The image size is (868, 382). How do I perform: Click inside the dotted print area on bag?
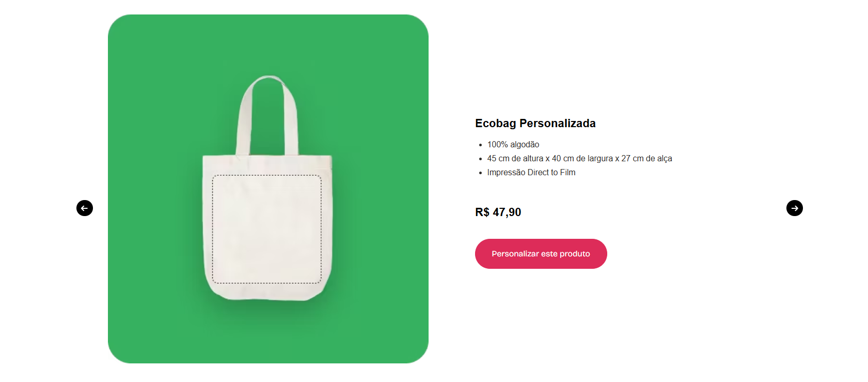pyautogui.click(x=267, y=230)
